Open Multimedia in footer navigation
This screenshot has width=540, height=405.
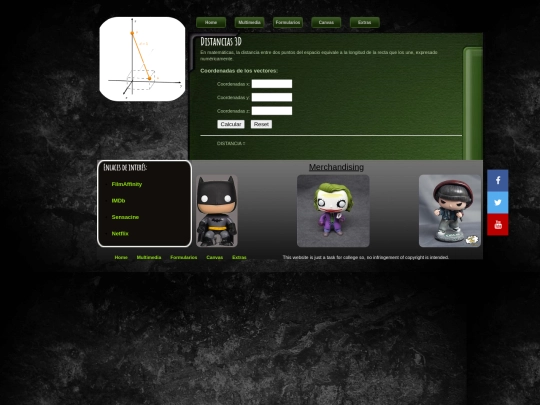(x=149, y=257)
